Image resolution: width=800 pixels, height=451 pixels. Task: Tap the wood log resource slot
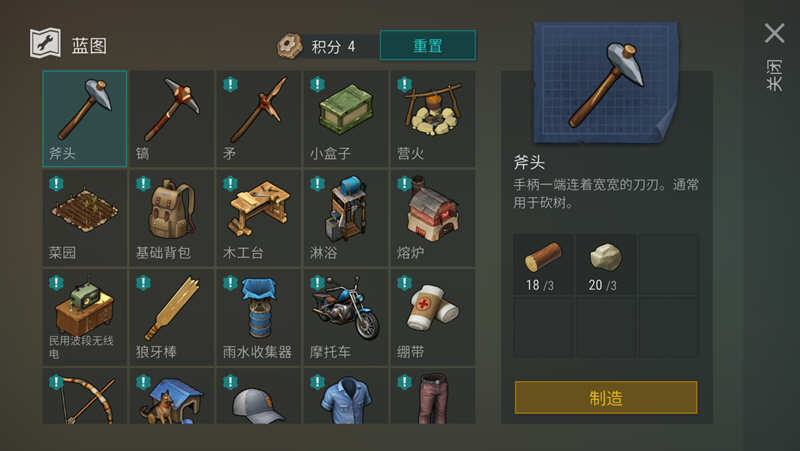[543, 265]
